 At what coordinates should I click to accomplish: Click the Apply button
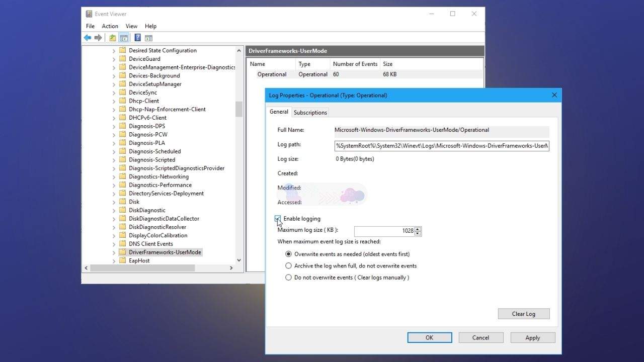[533, 338]
